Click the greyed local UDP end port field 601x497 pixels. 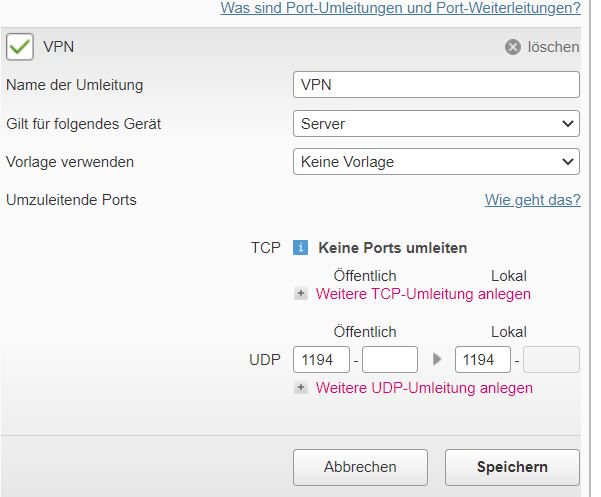[551, 360]
